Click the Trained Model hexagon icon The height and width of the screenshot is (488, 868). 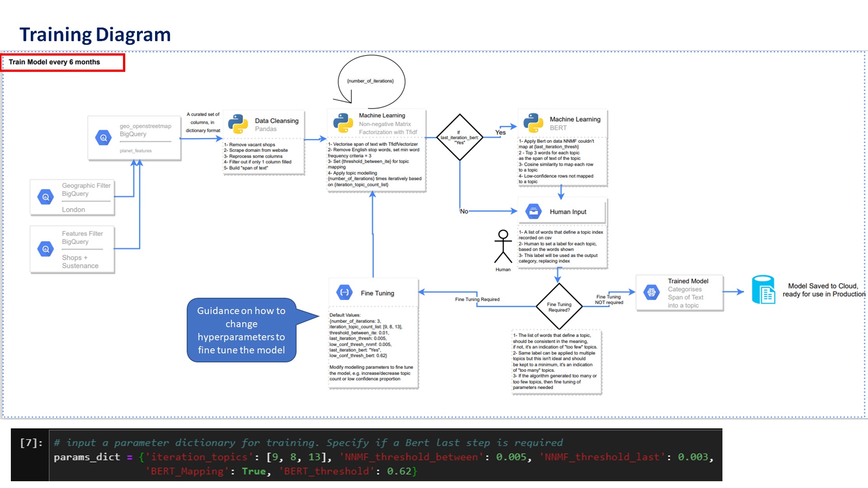651,292
